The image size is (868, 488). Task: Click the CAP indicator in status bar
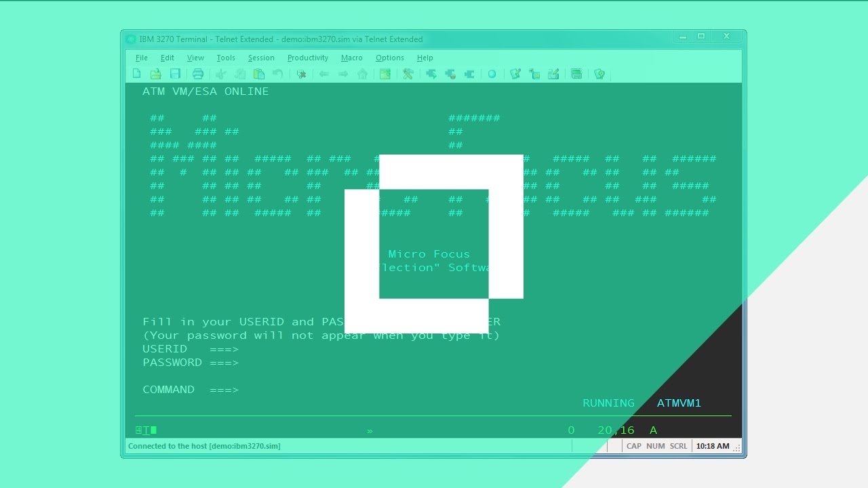pos(634,446)
